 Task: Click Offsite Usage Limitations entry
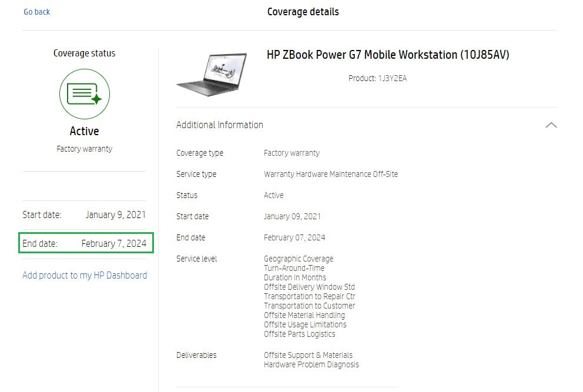point(305,324)
